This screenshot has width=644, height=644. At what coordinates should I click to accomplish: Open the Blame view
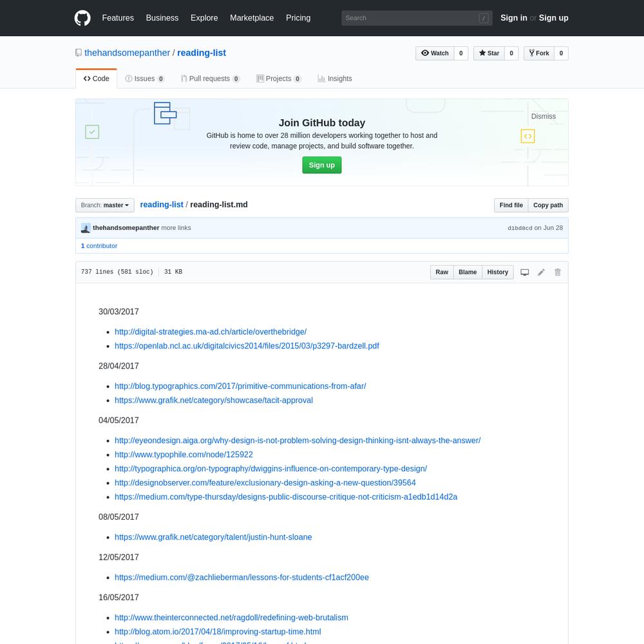tap(468, 272)
